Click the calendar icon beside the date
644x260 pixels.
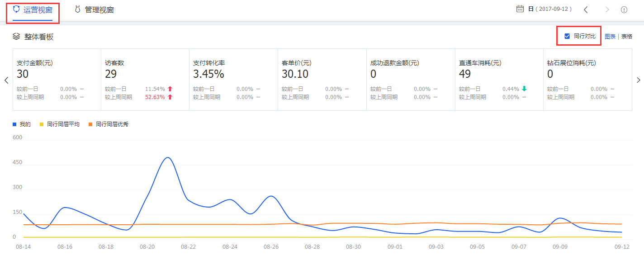[x=520, y=9]
